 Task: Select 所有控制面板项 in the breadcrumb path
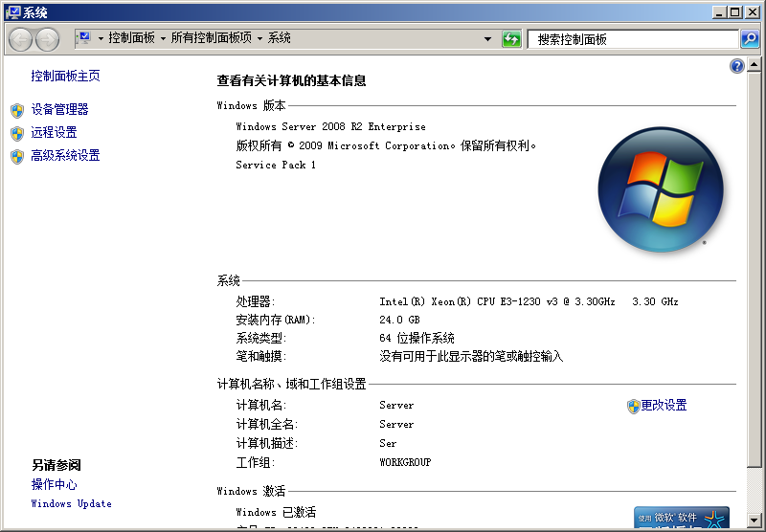(x=212, y=38)
